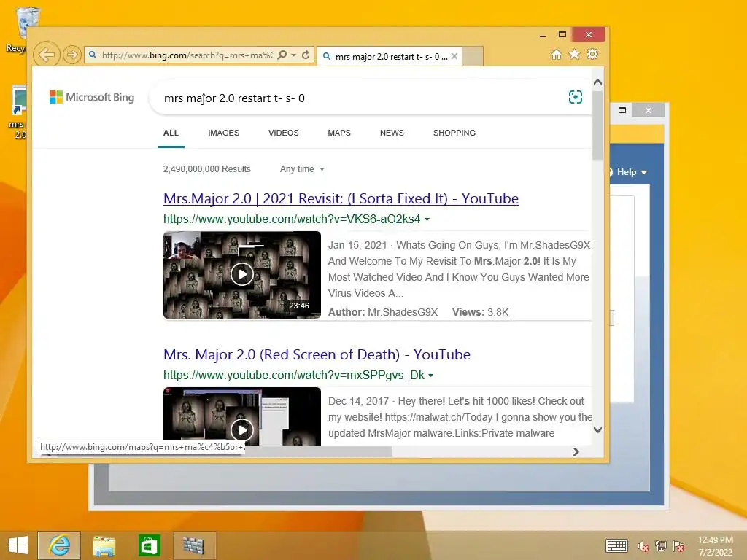Click the Microsoft Bing logo
The image size is (747, 560).
tap(92, 97)
